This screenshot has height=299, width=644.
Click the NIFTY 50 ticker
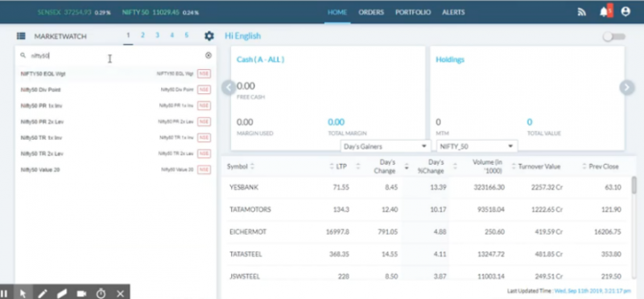coord(160,12)
